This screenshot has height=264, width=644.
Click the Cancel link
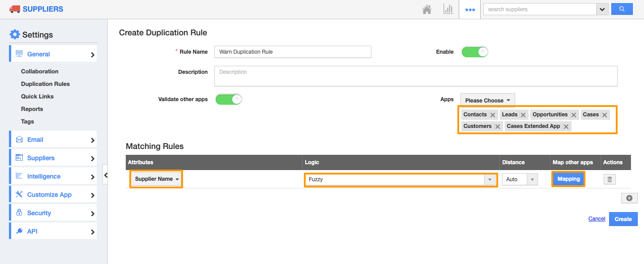coord(597,219)
